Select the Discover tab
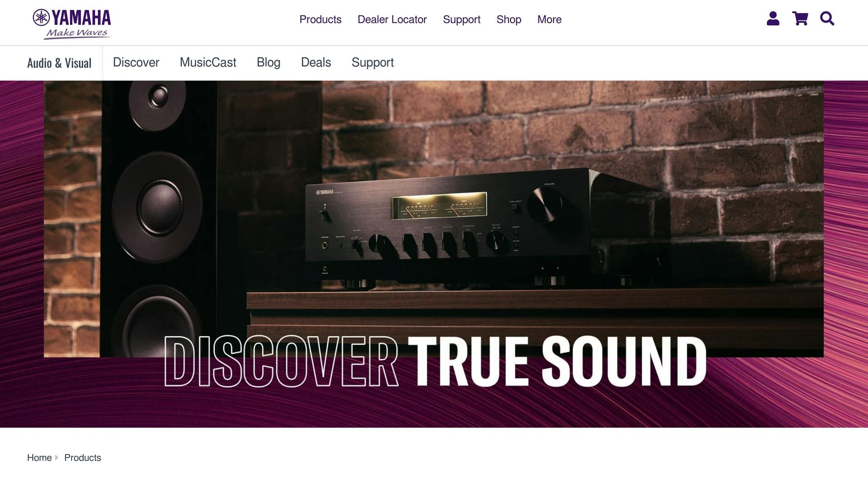 coord(136,62)
